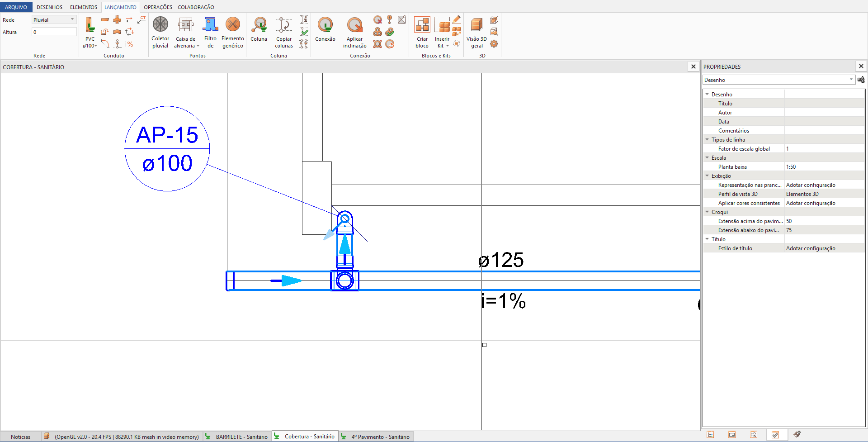Click the remove connection icon with red X
This screenshot has width=868, height=442.
click(377, 19)
